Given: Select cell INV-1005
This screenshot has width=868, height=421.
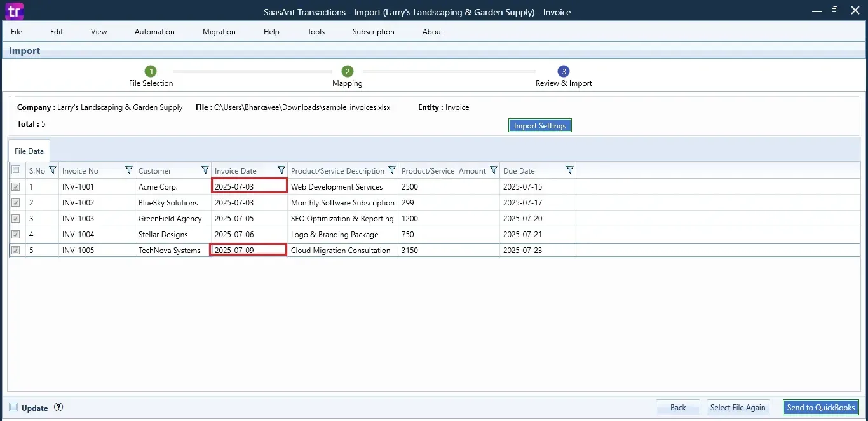Looking at the screenshot, I should (97, 251).
